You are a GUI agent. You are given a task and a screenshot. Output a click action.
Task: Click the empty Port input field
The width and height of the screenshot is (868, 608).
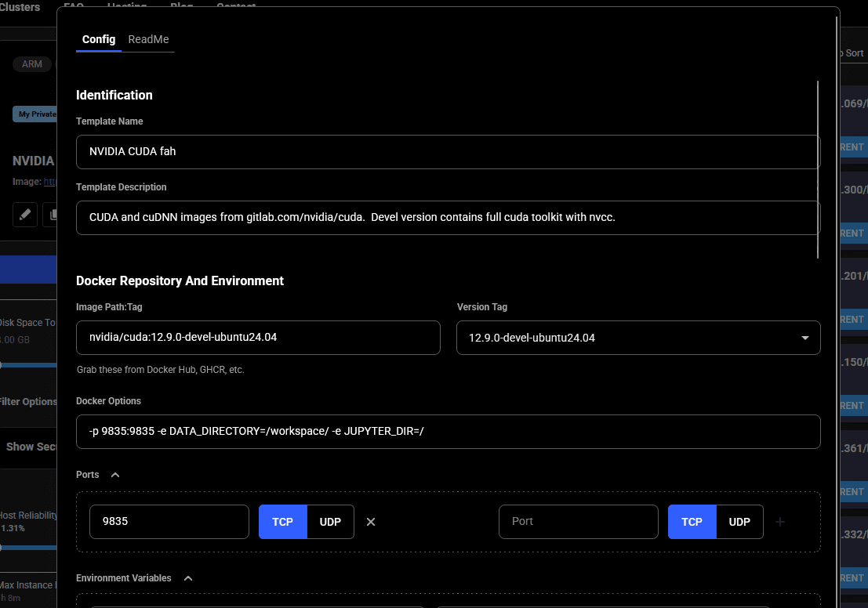tap(579, 522)
